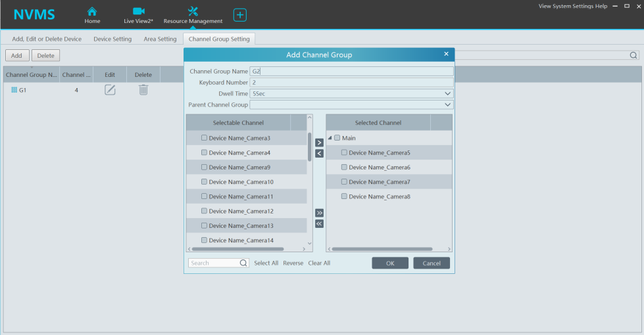The width and height of the screenshot is (644, 335).
Task: Open the Dwell Time dropdown
Action: (351, 94)
